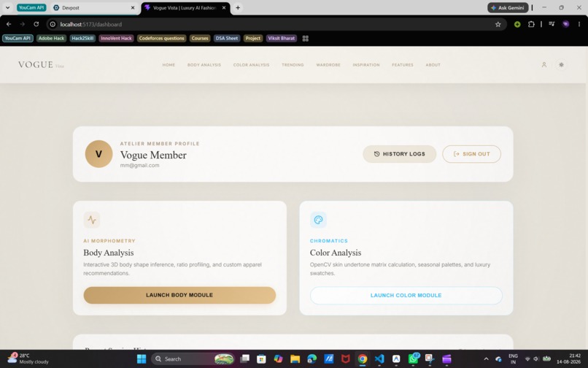
Task: Go to Home in site navigation
Action: click(x=169, y=65)
